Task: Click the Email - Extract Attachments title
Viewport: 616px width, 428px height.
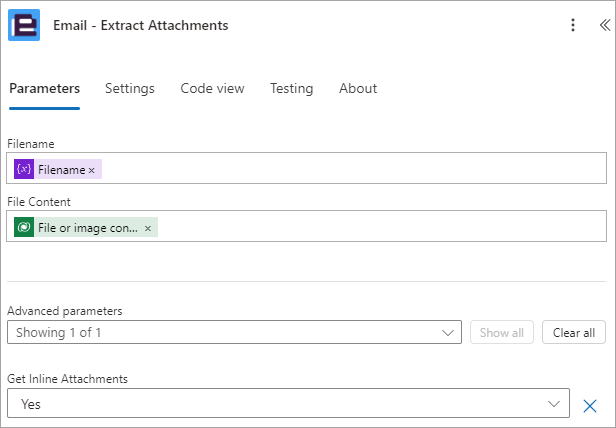Action: tap(141, 25)
